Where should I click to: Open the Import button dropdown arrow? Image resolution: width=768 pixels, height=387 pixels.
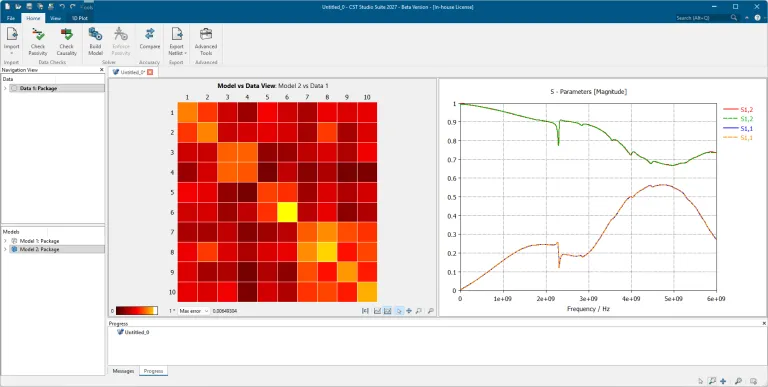(x=11, y=53)
